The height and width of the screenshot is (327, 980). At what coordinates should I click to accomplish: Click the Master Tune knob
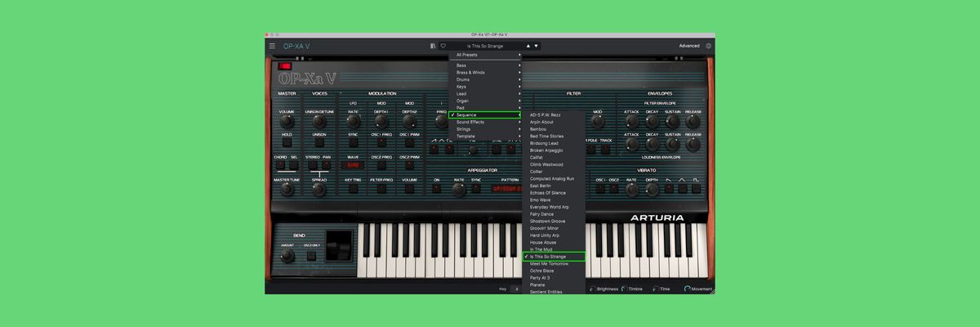tap(287, 189)
